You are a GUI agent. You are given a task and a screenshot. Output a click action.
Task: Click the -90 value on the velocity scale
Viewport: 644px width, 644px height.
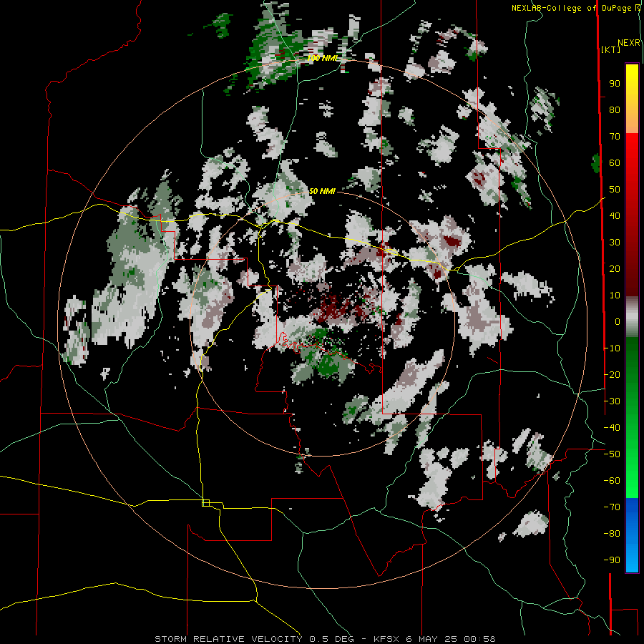[x=612, y=560]
